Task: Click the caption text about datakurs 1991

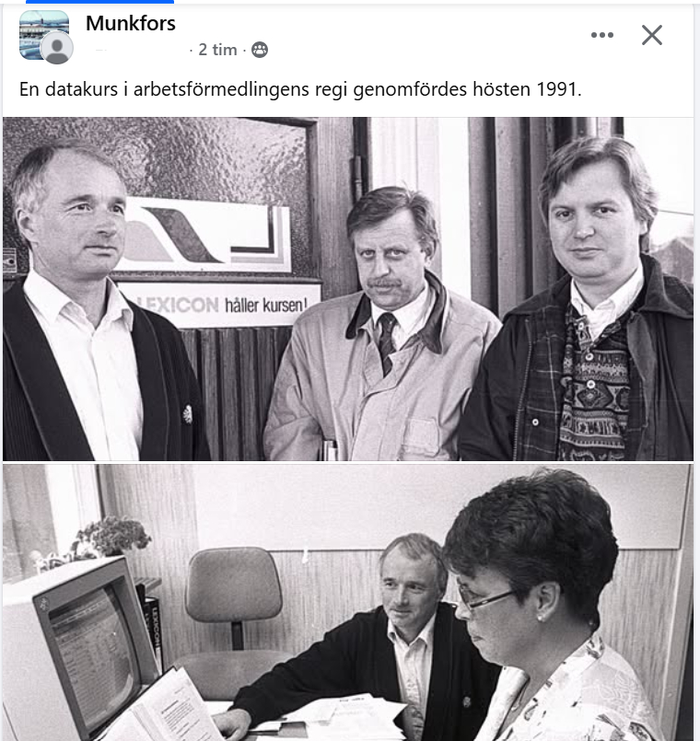Action: point(300,89)
